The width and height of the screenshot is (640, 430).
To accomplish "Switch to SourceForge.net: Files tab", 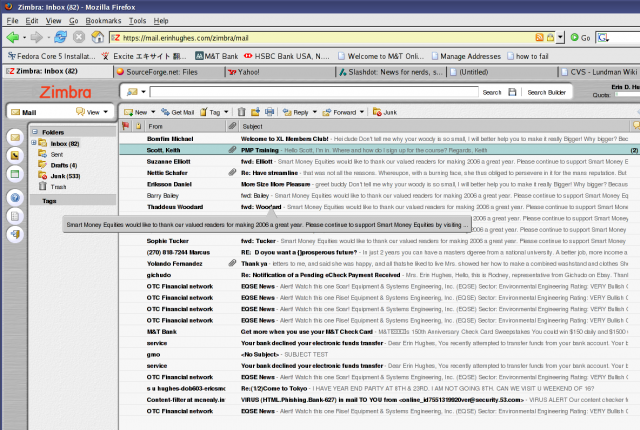I will [x=169, y=72].
